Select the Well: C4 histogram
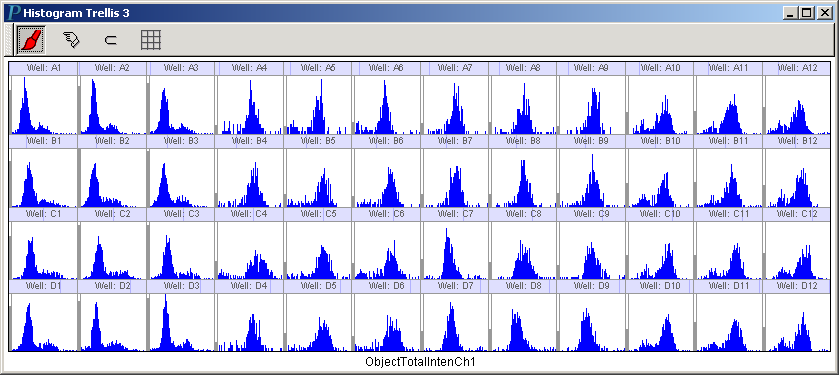This screenshot has height=375, width=839. pos(249,250)
